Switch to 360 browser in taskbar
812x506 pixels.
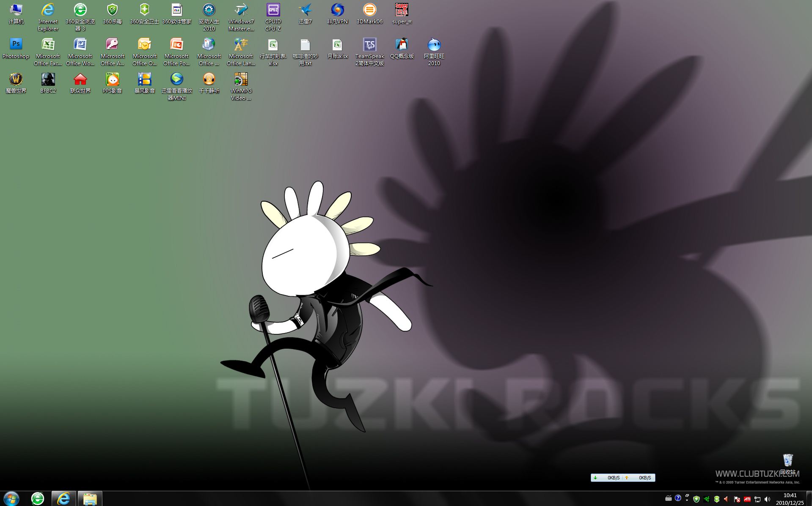(x=38, y=498)
